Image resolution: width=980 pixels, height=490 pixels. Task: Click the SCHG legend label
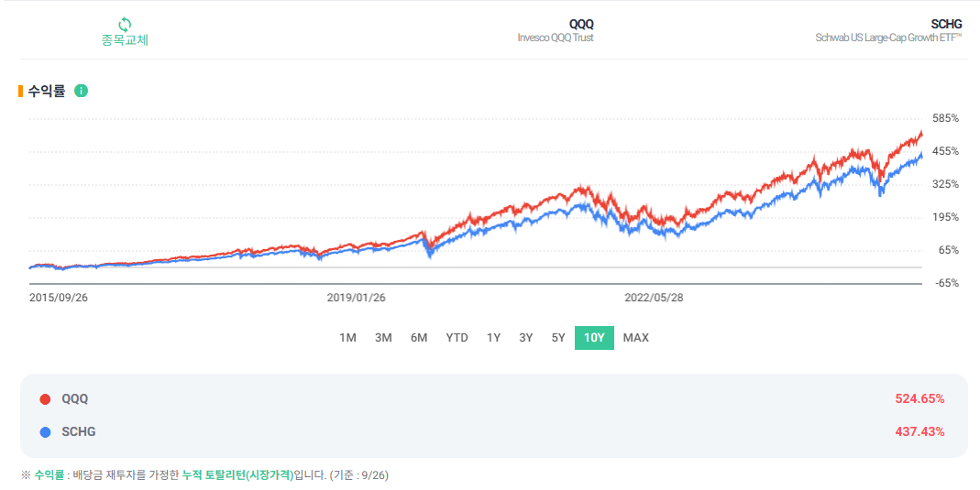tap(79, 432)
